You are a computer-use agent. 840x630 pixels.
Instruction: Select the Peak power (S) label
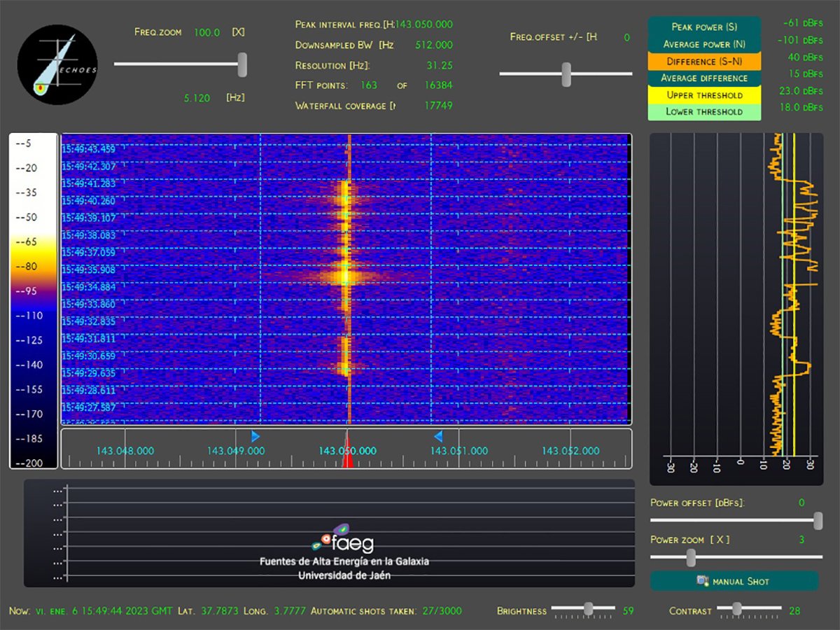pyautogui.click(x=703, y=27)
